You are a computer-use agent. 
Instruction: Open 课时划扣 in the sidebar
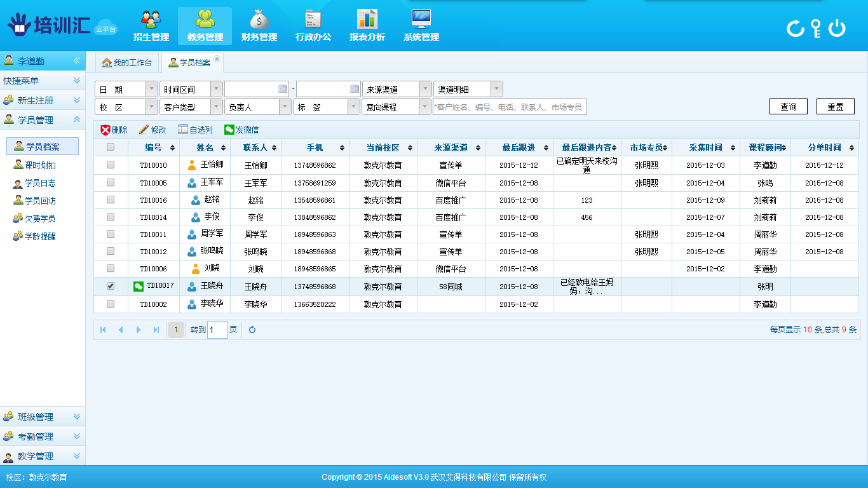pos(35,165)
